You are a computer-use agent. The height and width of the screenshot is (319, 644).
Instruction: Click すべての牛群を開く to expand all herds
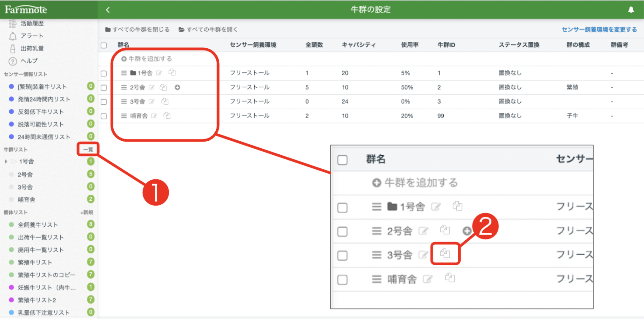pyautogui.click(x=208, y=30)
